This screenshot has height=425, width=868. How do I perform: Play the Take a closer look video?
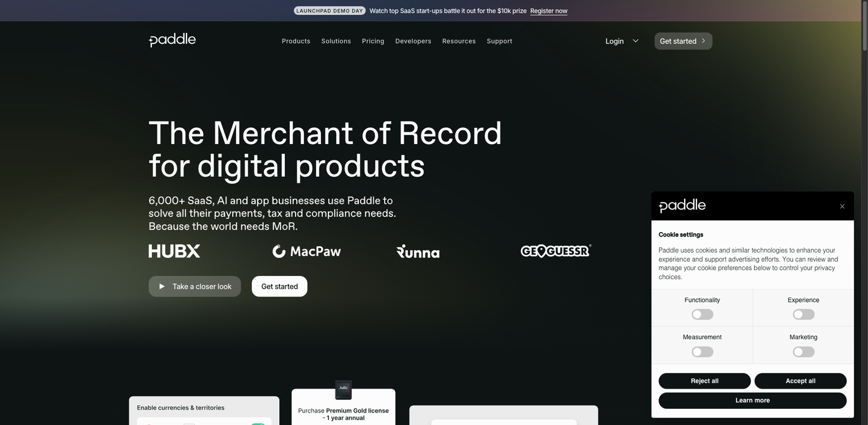tap(195, 287)
